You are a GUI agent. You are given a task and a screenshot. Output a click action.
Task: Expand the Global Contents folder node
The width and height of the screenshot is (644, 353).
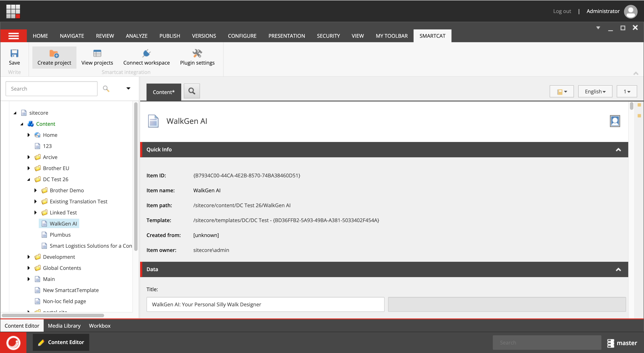click(x=29, y=268)
